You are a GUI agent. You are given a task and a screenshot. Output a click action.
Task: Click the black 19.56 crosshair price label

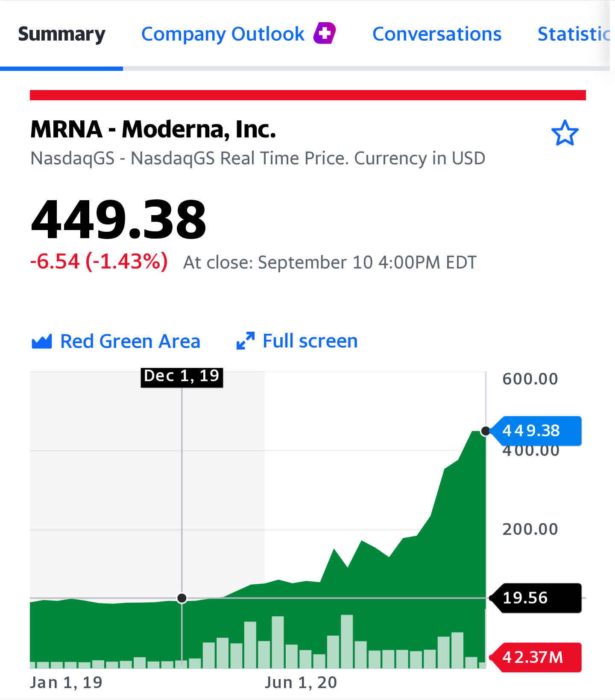pyautogui.click(x=536, y=598)
